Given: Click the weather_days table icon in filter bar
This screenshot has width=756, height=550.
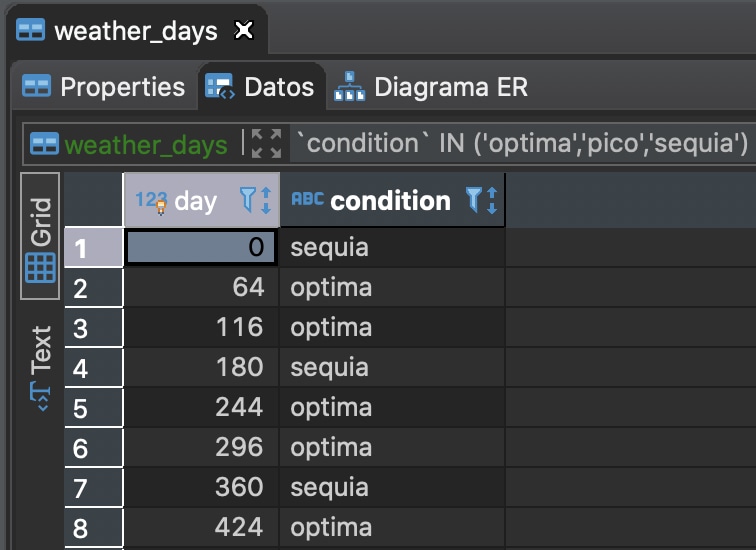Looking at the screenshot, I should coord(44,144).
